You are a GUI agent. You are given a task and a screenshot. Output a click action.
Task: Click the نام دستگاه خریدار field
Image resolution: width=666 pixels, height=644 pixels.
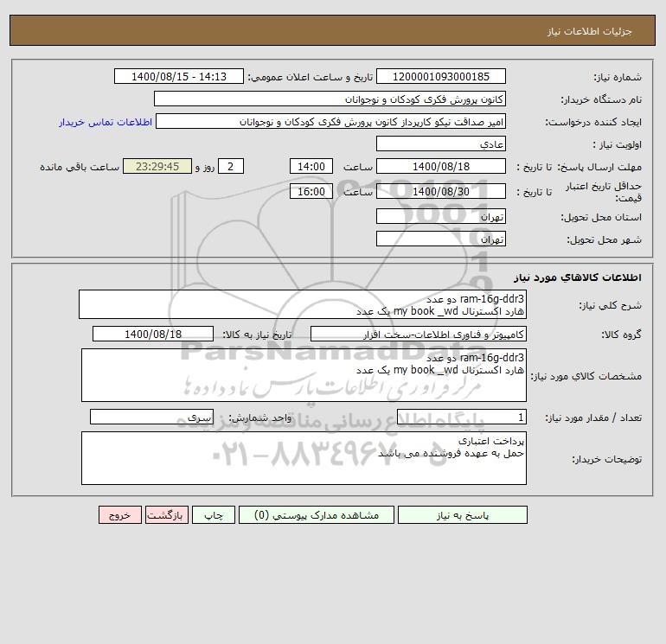[330, 99]
